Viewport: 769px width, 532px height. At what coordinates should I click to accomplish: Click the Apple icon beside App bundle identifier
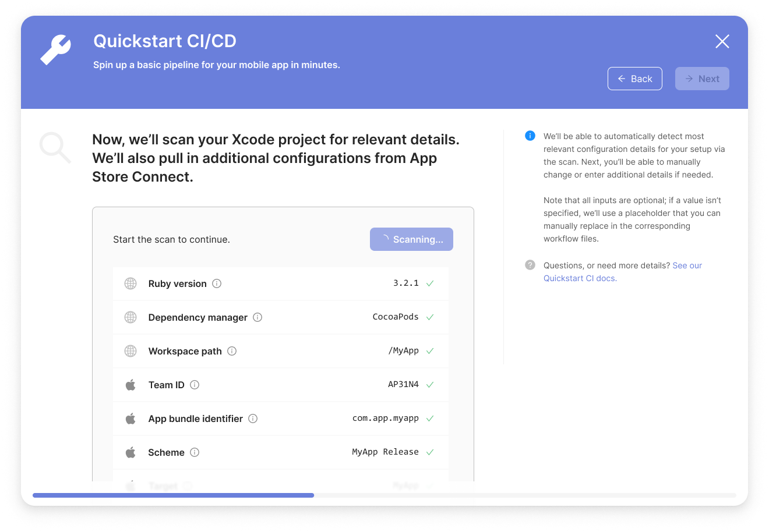tap(130, 418)
